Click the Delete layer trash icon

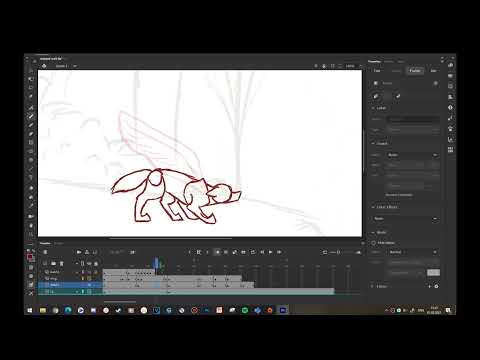[61, 263]
